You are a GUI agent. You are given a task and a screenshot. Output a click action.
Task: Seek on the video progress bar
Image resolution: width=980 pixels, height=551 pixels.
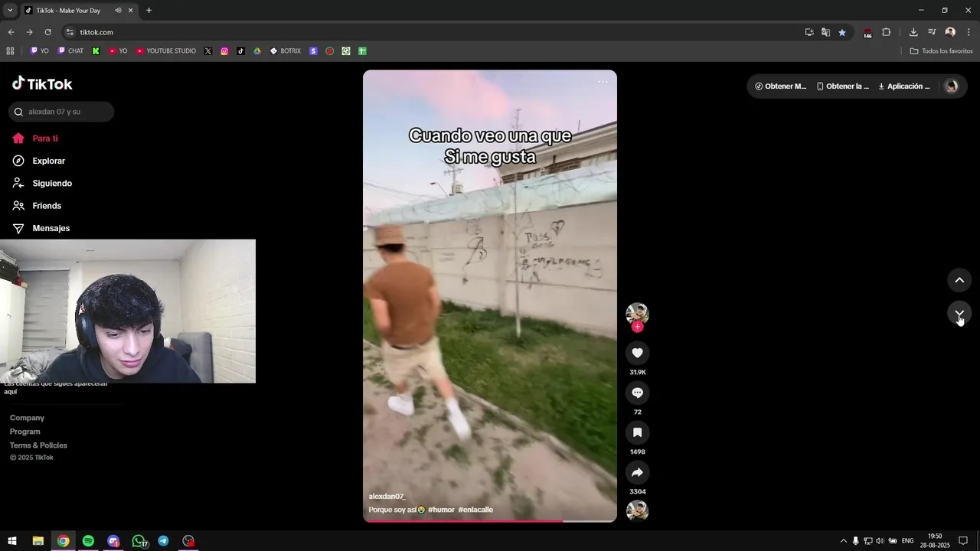(x=490, y=521)
